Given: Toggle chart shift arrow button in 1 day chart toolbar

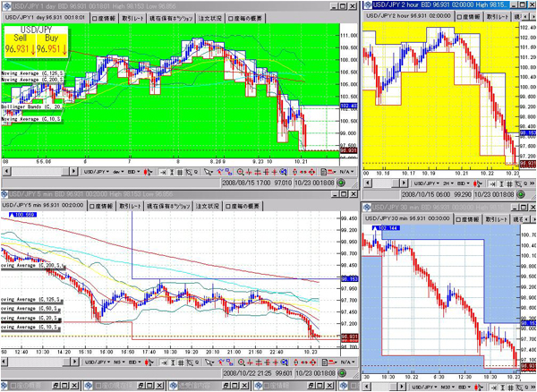Looking at the screenshot, I should [162, 172].
